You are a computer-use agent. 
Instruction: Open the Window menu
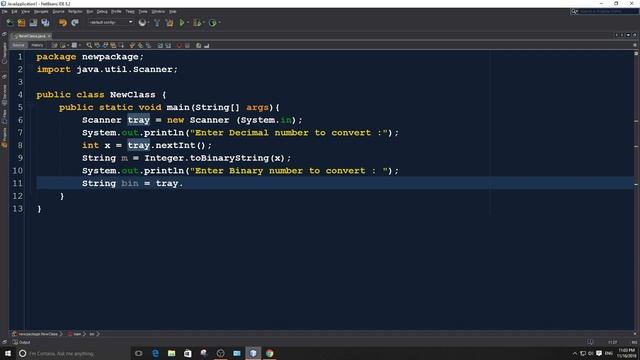[x=158, y=11]
